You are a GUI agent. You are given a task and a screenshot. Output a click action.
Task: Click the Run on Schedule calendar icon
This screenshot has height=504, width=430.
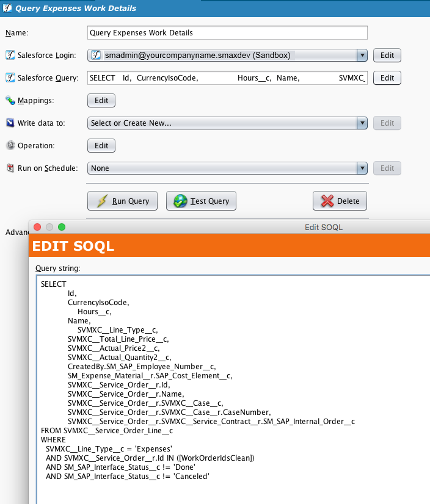10,168
